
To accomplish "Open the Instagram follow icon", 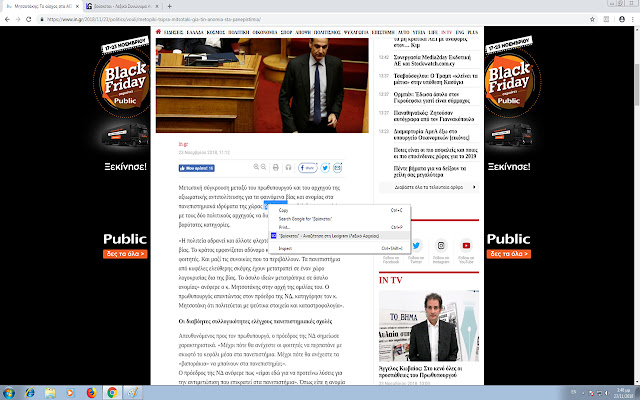I will coord(441,246).
